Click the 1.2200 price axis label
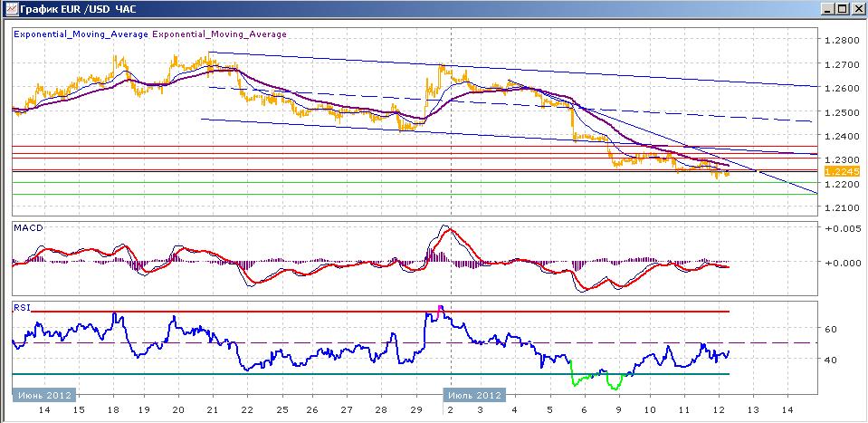The height and width of the screenshot is (423, 868). coord(842,184)
